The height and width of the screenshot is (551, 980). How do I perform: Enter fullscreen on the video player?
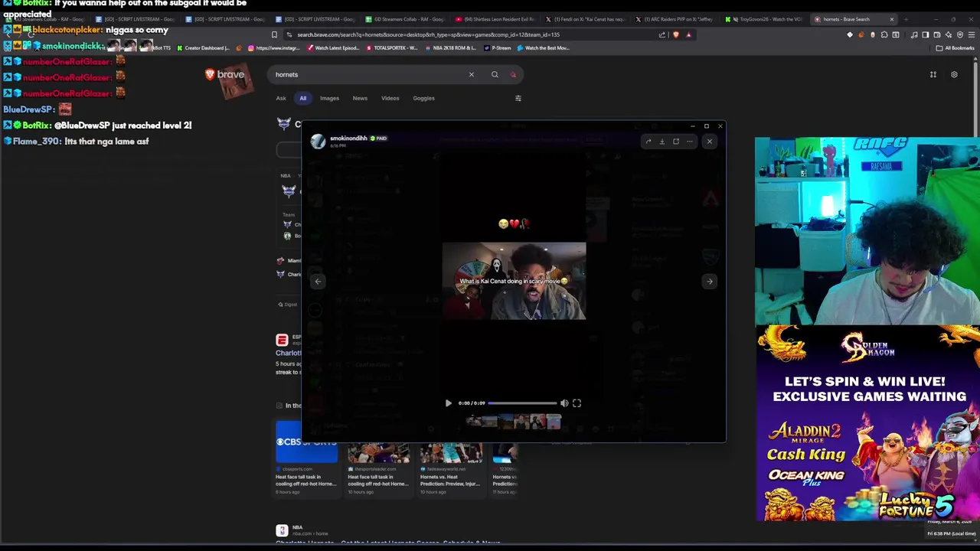coord(577,403)
